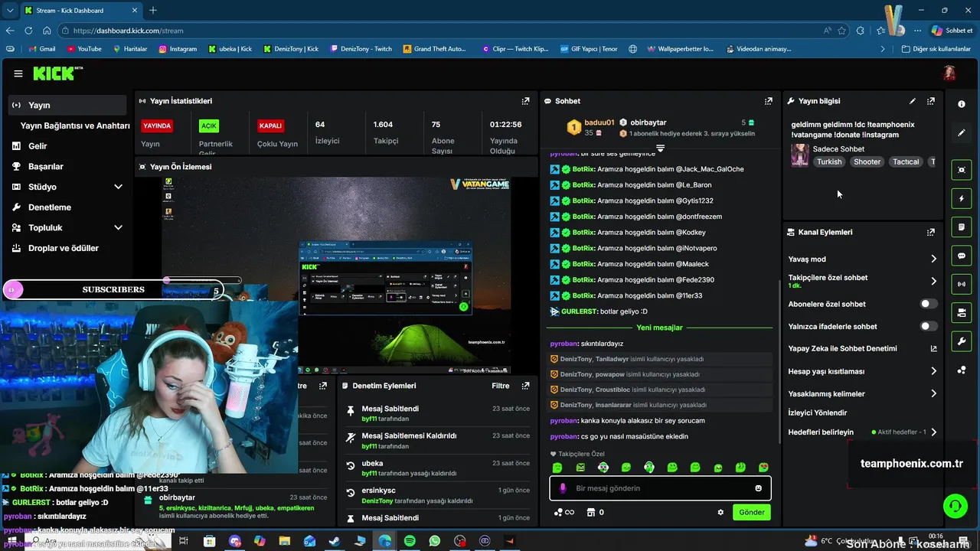
Task: Select Yayın in the left sidebar
Action: (67, 106)
